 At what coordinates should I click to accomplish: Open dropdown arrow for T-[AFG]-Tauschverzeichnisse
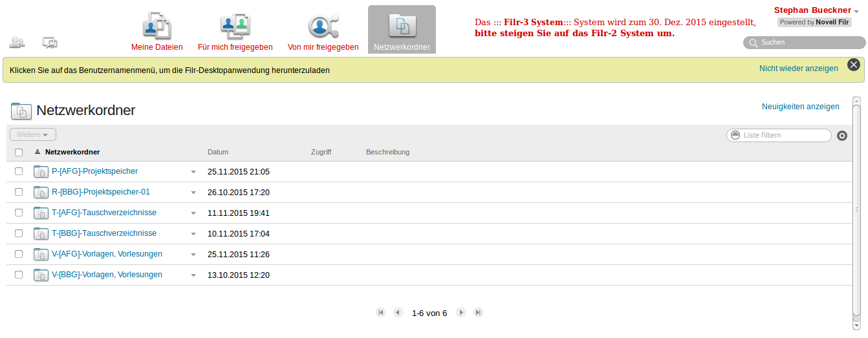pos(193,213)
